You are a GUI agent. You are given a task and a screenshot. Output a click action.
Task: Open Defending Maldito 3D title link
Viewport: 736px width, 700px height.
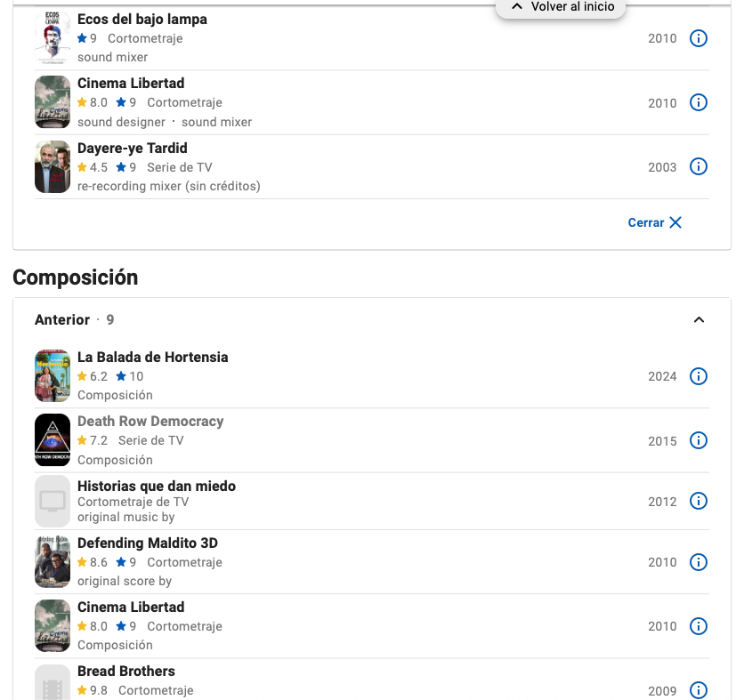tap(148, 543)
